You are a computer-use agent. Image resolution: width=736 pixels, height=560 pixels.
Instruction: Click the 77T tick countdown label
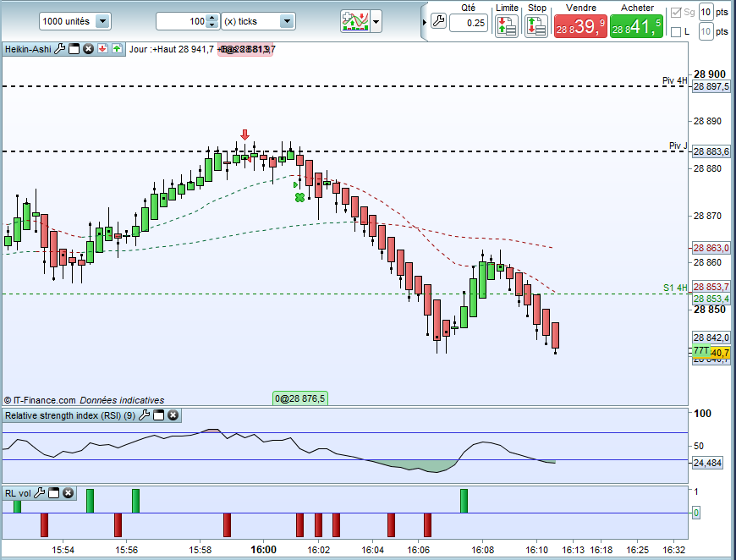(701, 351)
